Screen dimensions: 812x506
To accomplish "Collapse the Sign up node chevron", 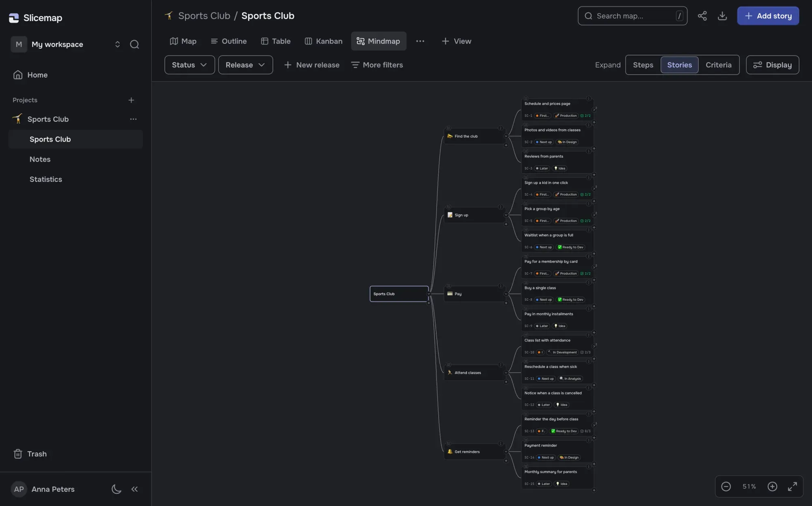I will click(506, 215).
